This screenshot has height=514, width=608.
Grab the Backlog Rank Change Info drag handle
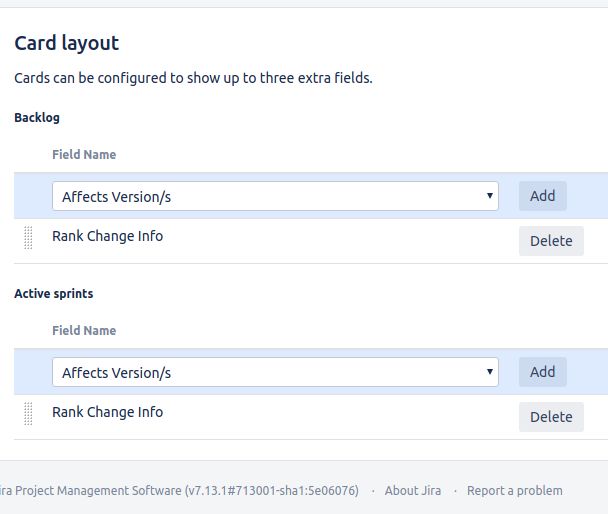28,239
